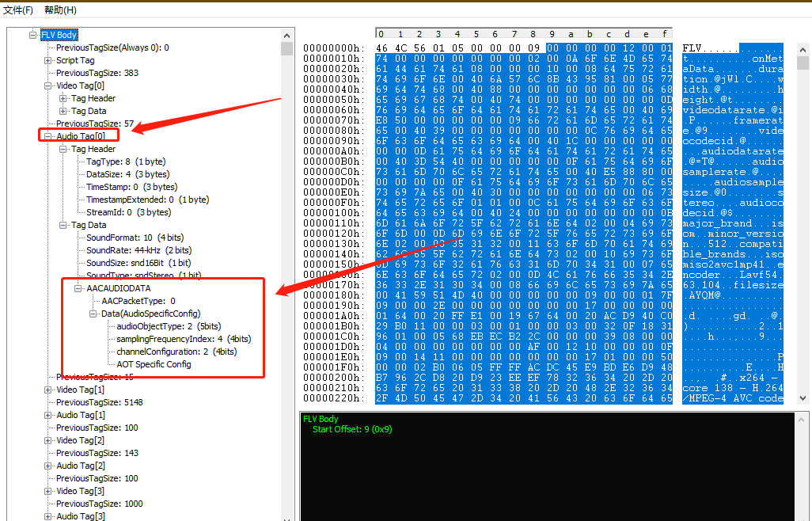Viewport: 812px width, 521px height.
Task: Select SoundRate: 44-kHz (2 bits) row
Action: click(x=138, y=251)
